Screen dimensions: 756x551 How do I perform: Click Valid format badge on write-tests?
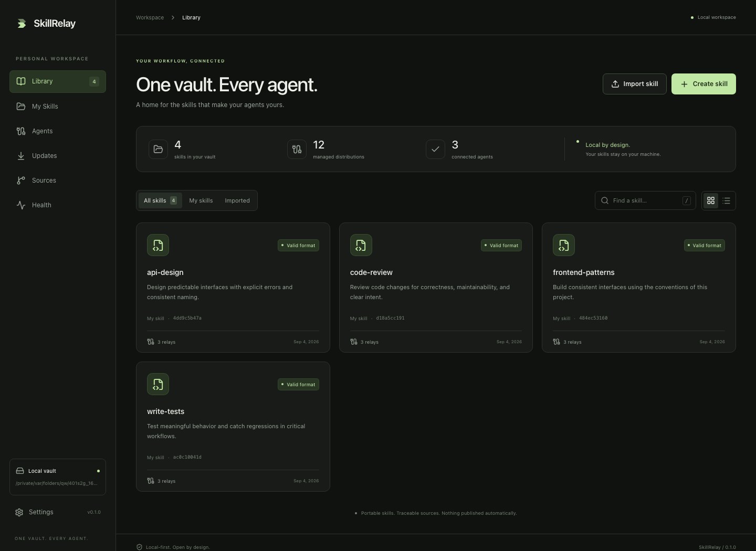point(298,385)
